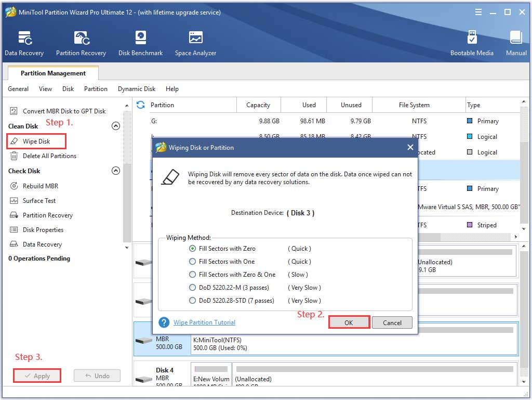Open the Data Recovery tool in top toolbar
Screen dimensions: 532x400
pos(24,43)
